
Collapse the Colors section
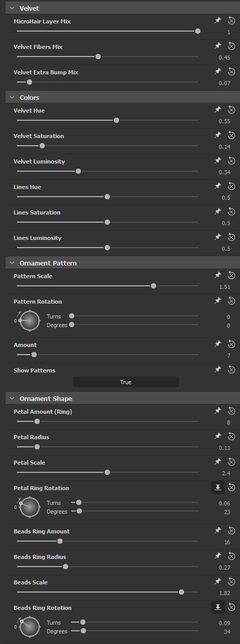tap(12, 97)
